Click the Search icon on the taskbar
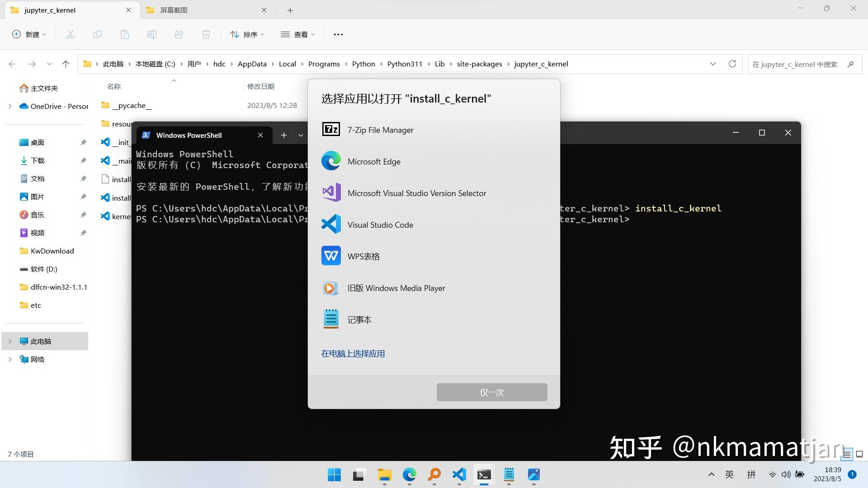 tap(434, 475)
